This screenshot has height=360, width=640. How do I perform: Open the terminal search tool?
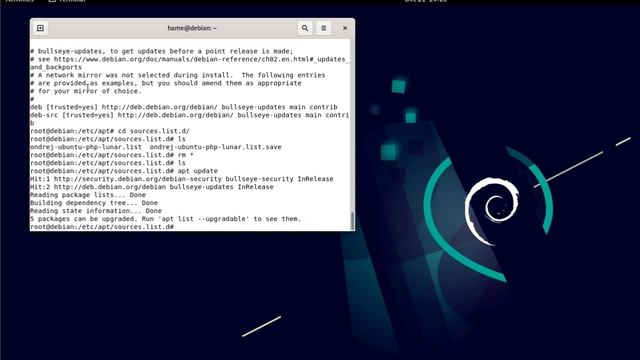tap(305, 28)
